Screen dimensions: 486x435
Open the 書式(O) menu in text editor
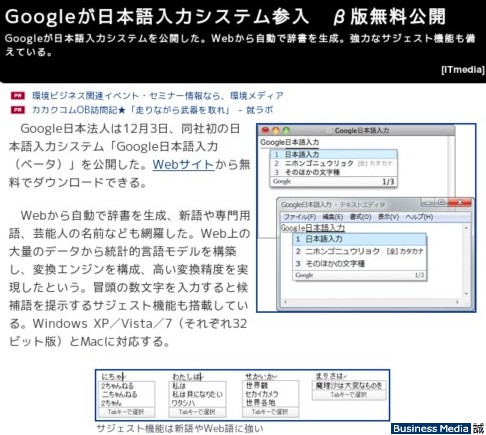pyautogui.click(x=360, y=217)
